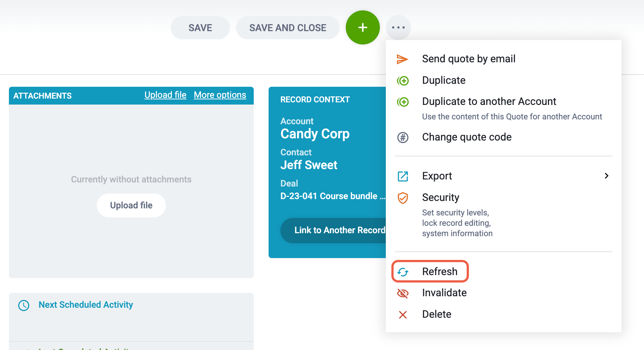Open contact Jeff Sweet

[309, 165]
